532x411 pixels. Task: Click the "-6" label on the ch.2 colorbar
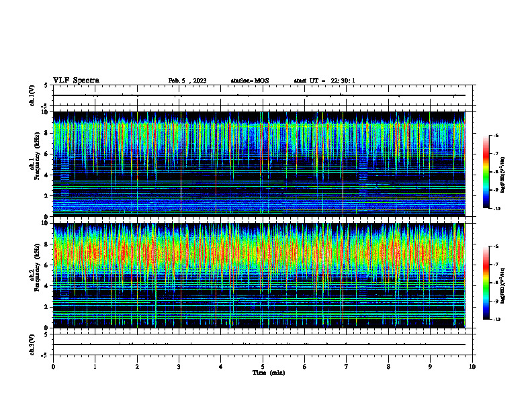(x=496, y=246)
